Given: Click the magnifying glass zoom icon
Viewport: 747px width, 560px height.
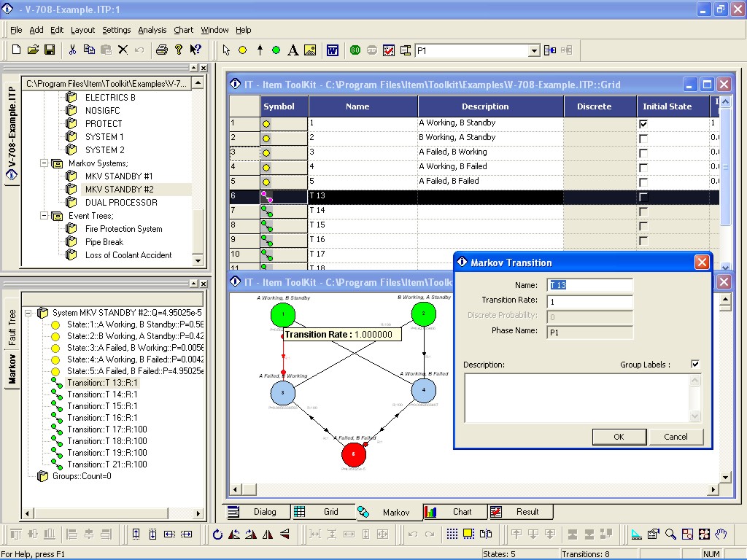Looking at the screenshot, I should (x=670, y=534).
